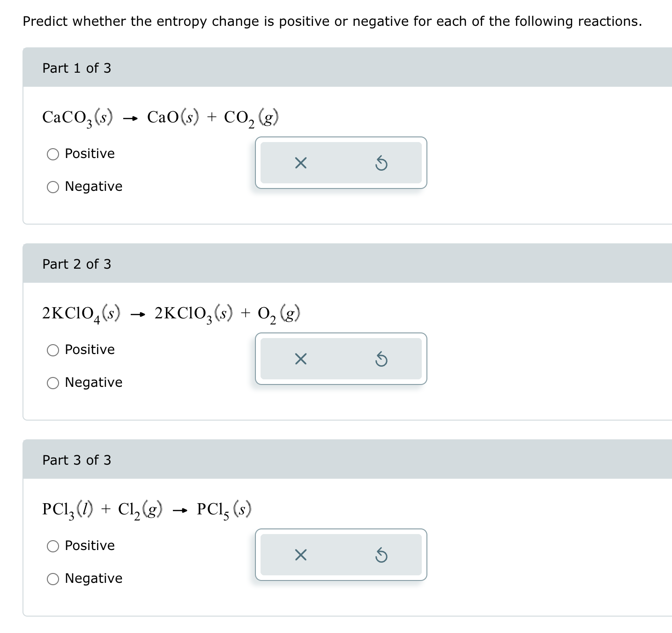Screen dimensions: 672x633
Task: Click the Part 3 of 3 header
Action: tap(76, 460)
